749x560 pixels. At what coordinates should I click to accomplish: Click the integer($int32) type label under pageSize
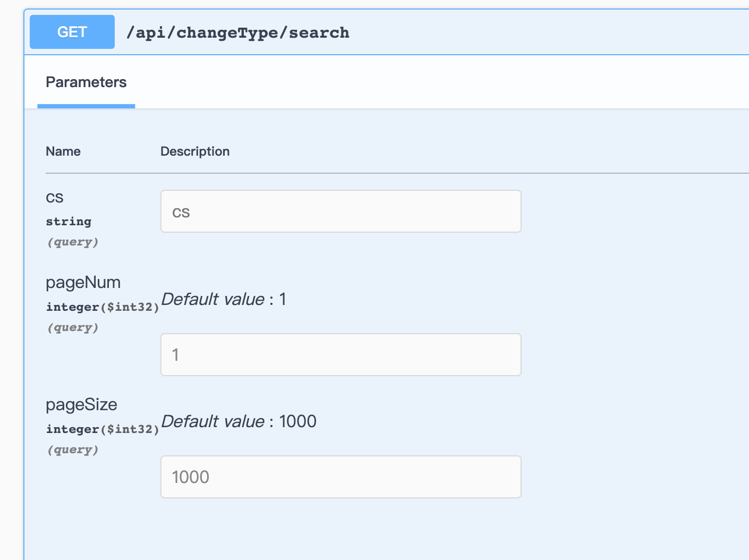(x=103, y=429)
